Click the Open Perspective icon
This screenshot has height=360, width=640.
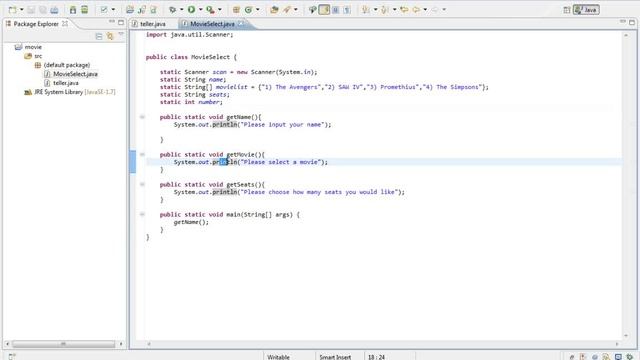[x=567, y=10]
